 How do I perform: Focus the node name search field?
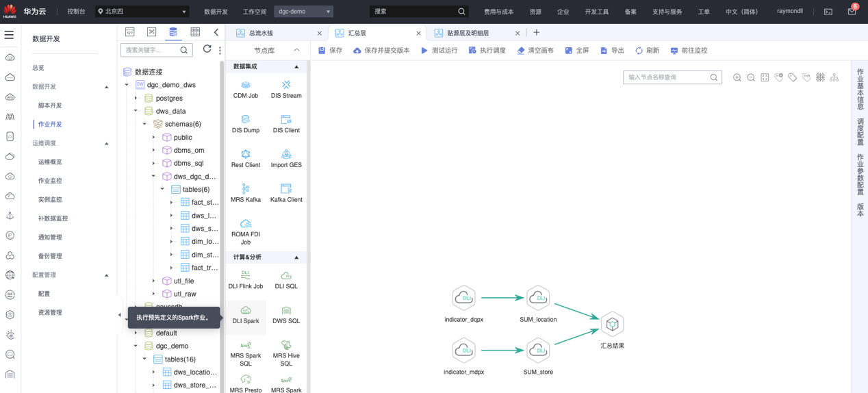click(x=672, y=77)
